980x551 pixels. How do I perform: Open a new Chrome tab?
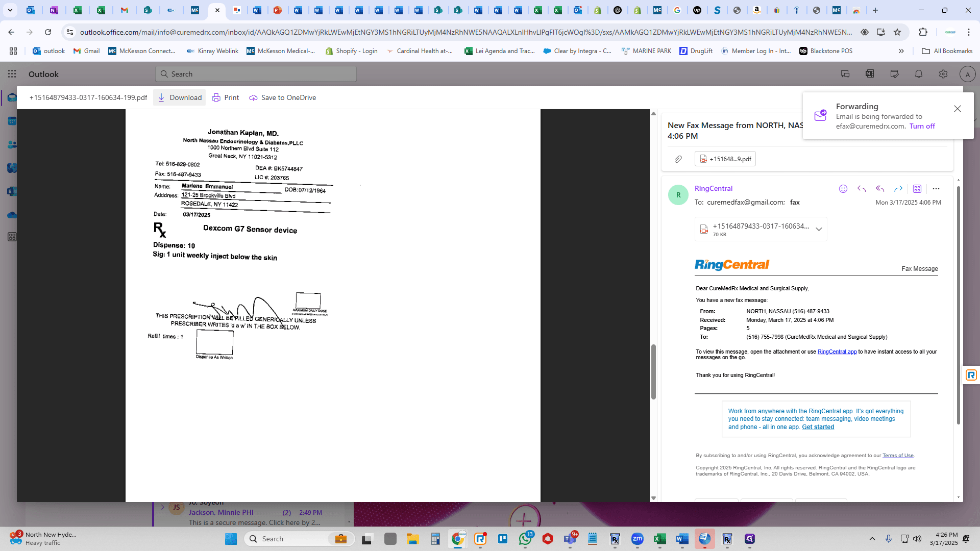click(x=875, y=10)
